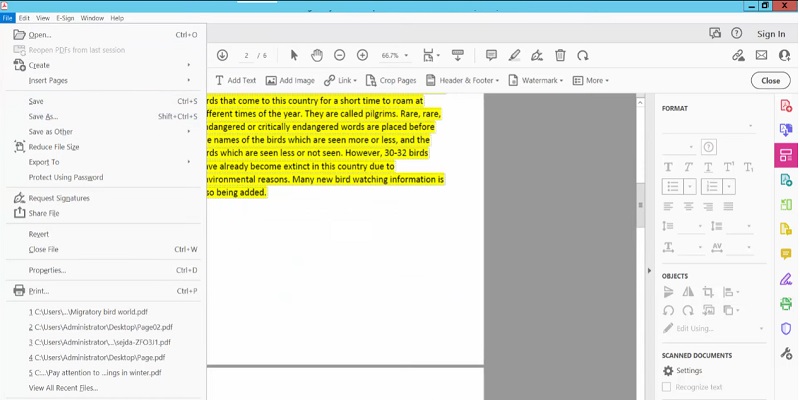The height and width of the screenshot is (400, 800).
Task: Add a sticky note comment
Action: [x=491, y=55]
